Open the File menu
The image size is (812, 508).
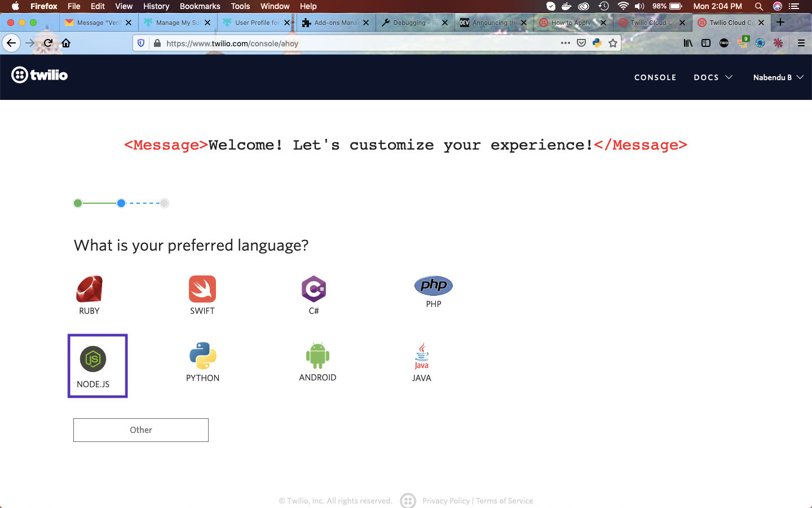(x=74, y=6)
